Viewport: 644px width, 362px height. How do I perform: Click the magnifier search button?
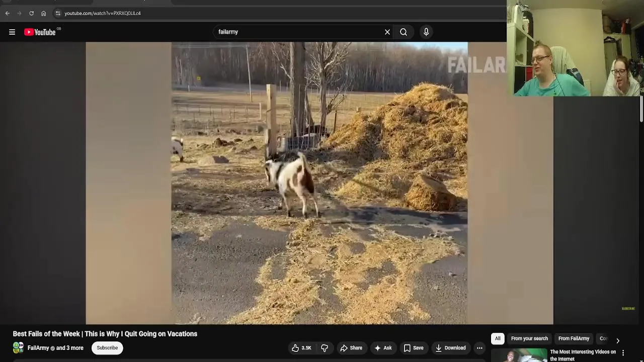coord(404,32)
